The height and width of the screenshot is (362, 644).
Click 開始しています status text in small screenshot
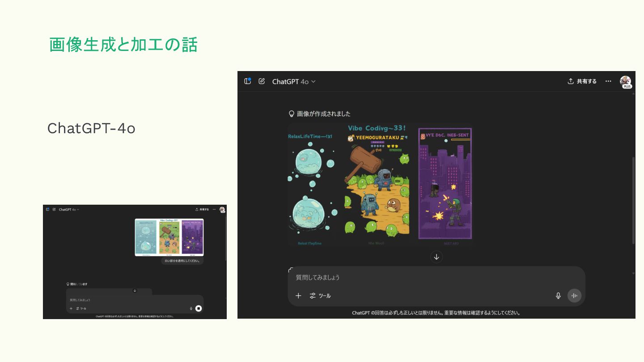click(x=79, y=284)
